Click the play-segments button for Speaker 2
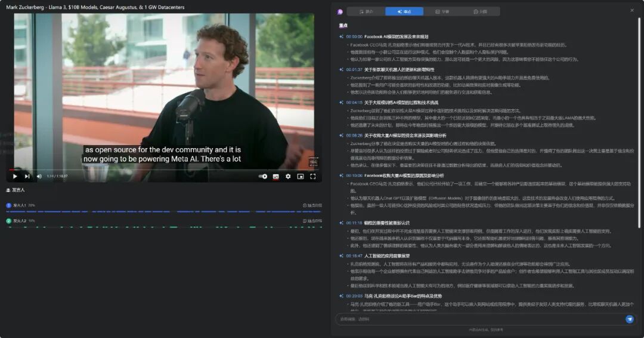644x338 pixels. (312, 221)
